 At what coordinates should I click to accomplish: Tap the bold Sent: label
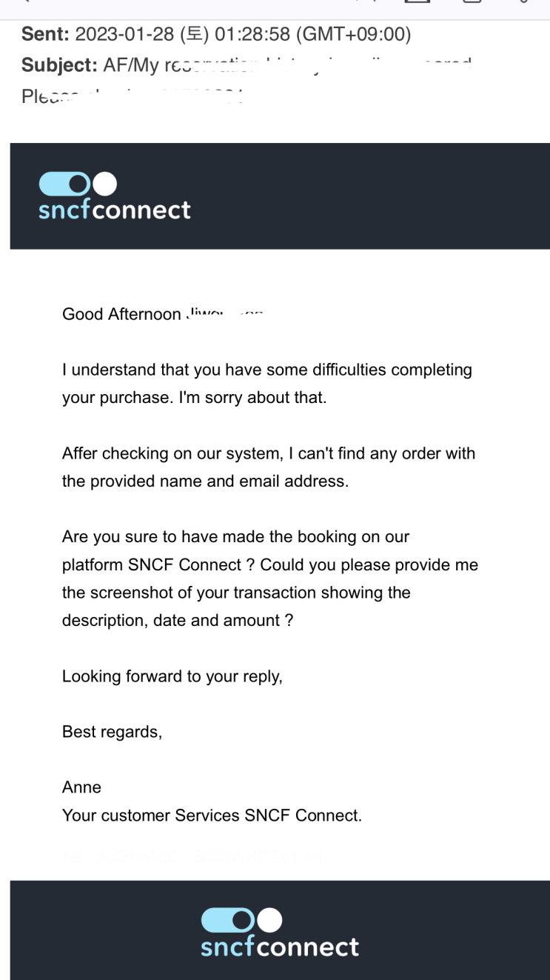coord(46,34)
